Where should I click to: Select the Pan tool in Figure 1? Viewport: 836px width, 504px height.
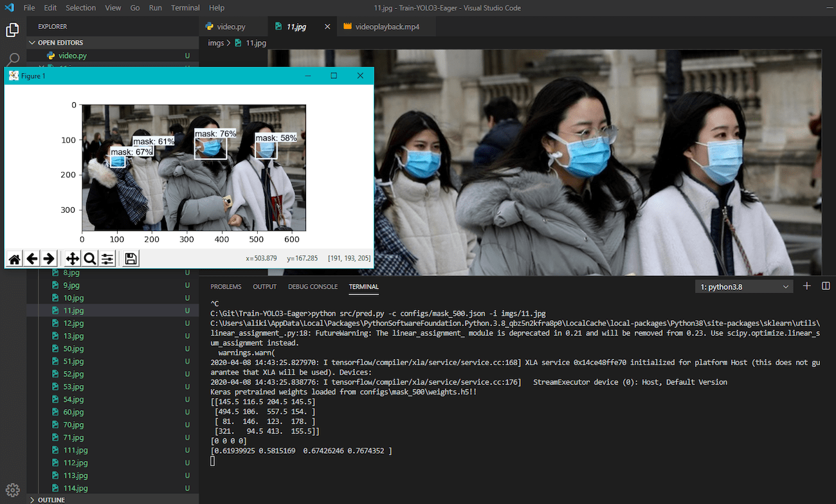click(x=73, y=258)
